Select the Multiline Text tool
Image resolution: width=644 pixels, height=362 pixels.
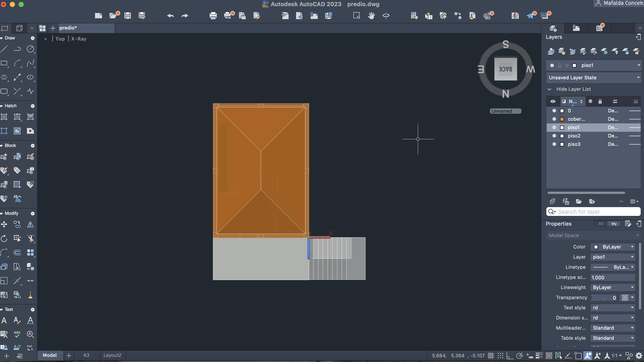tap(4, 320)
